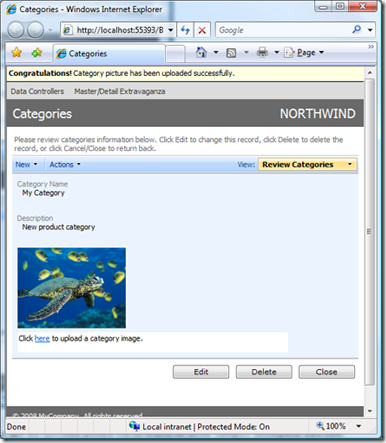Click the scrollbar up arrow
The height and width of the screenshot is (443, 386).
pyautogui.click(x=369, y=72)
